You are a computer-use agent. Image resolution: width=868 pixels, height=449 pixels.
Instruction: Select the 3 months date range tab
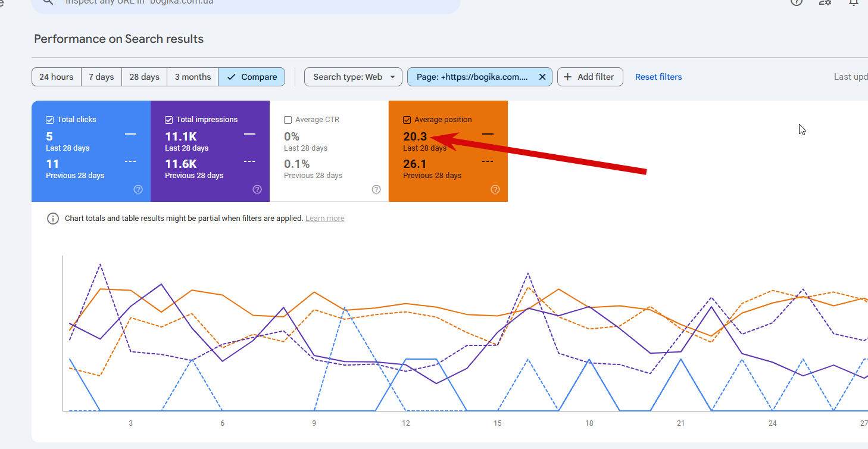coord(192,77)
